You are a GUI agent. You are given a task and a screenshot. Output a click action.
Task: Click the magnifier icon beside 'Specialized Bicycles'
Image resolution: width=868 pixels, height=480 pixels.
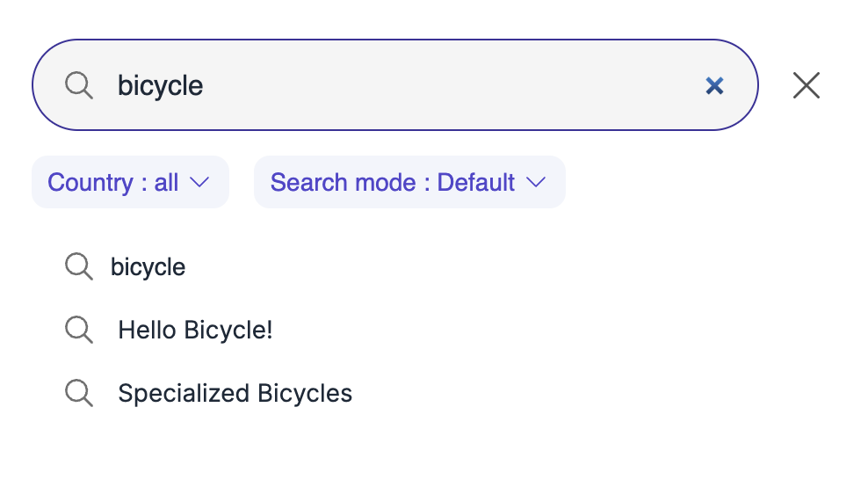click(x=79, y=393)
